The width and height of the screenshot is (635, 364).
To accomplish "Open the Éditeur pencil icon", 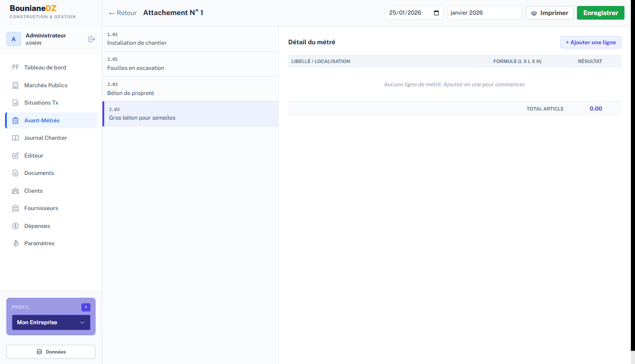I will coord(16,156).
